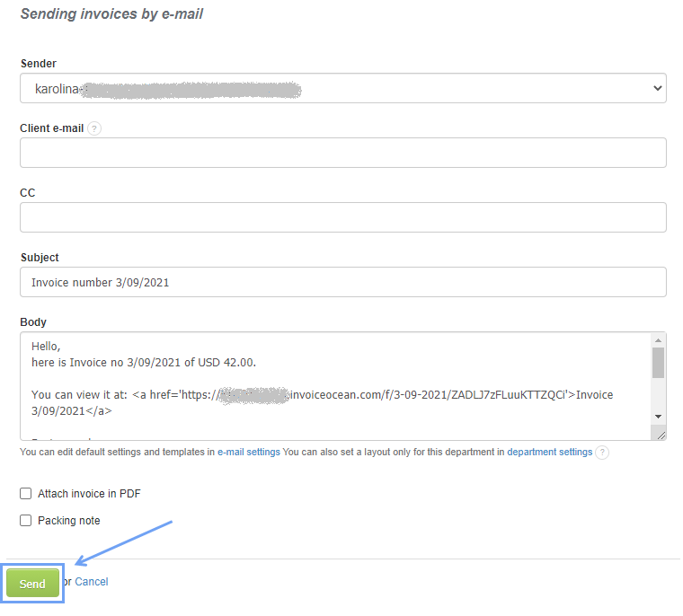Click inside the Body message text area
Screen dimensions: 683x616
tap(333, 386)
